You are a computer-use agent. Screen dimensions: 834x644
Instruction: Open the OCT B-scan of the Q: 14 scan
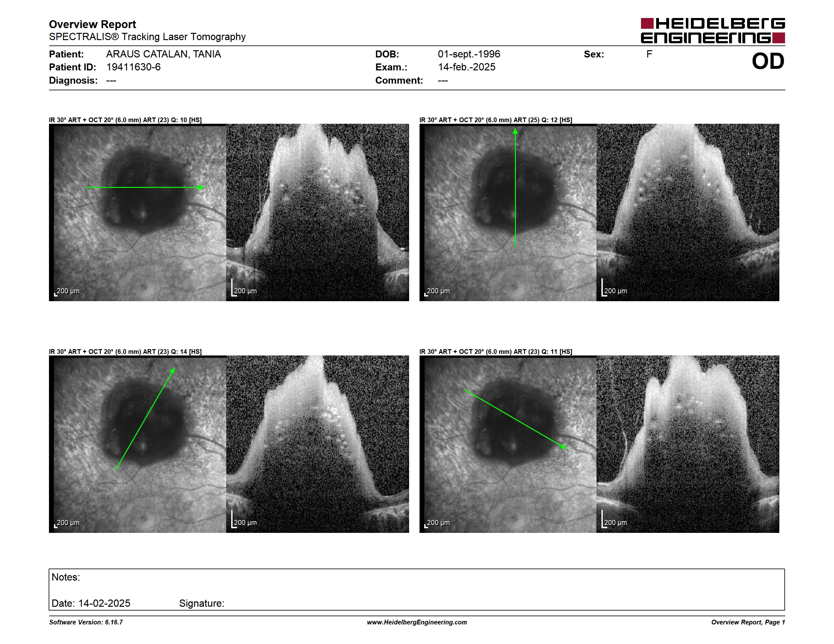(x=318, y=444)
